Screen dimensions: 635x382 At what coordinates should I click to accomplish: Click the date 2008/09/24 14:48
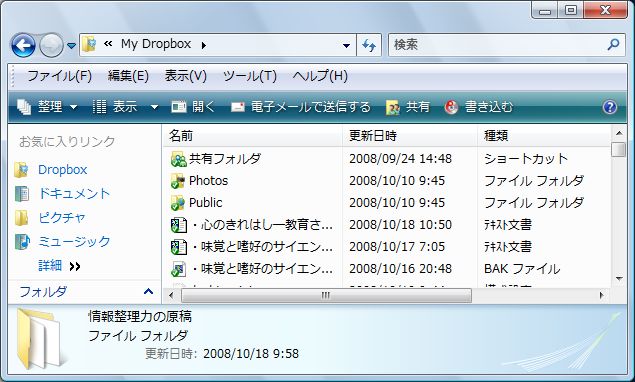(400, 158)
